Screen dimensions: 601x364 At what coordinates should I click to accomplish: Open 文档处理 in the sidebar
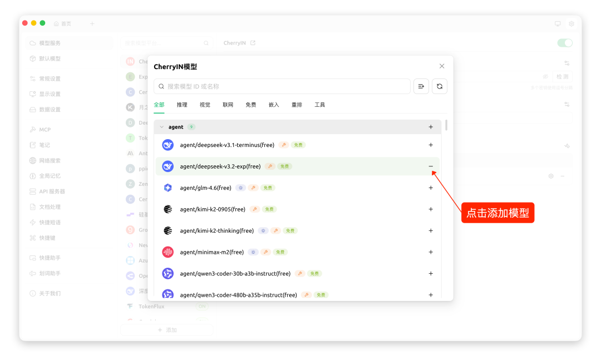[69, 207]
